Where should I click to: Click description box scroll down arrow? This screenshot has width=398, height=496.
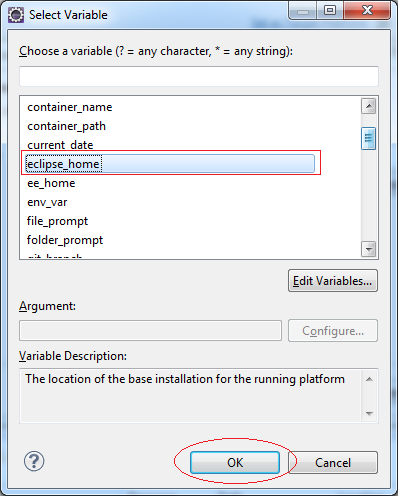point(369,413)
